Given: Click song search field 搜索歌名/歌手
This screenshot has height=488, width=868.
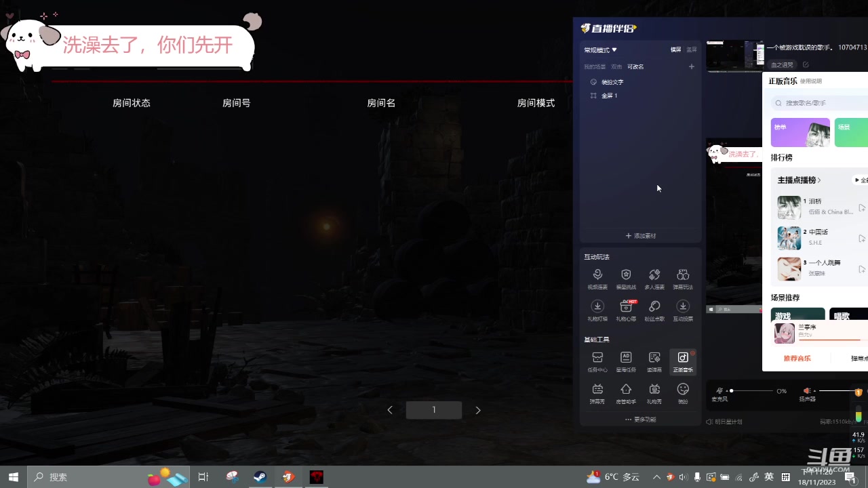Looking at the screenshot, I should coord(819,103).
